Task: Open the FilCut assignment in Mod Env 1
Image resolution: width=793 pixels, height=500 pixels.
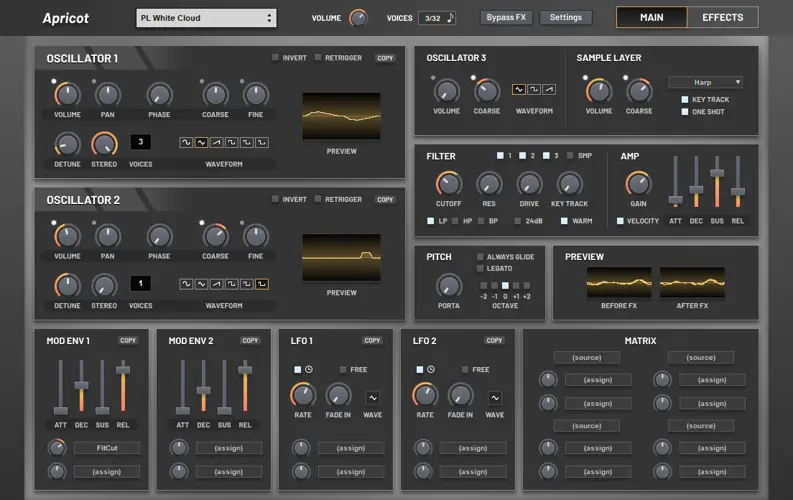Action: click(x=107, y=448)
